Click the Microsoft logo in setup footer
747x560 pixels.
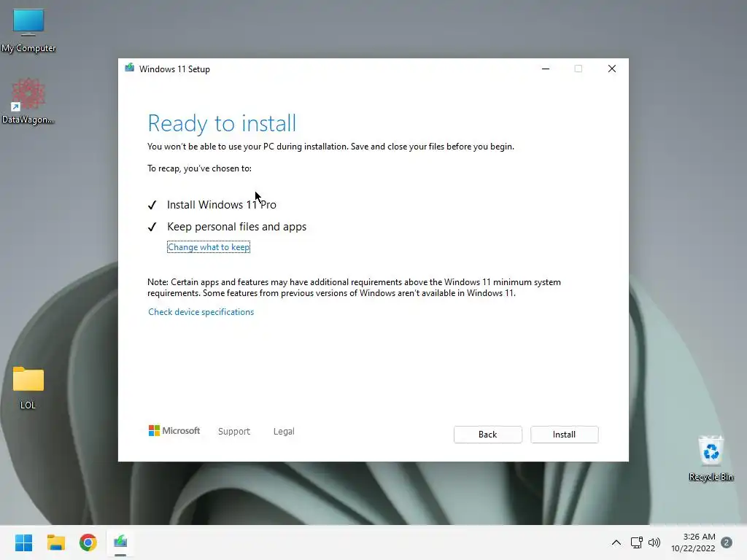[174, 431]
